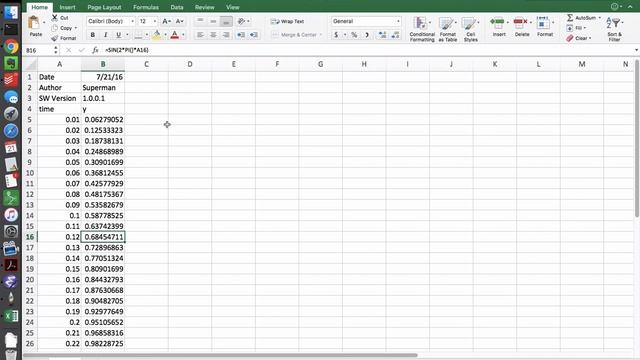Viewport: 640px width, 360px height.
Task: Align text left
Action: tap(200, 35)
